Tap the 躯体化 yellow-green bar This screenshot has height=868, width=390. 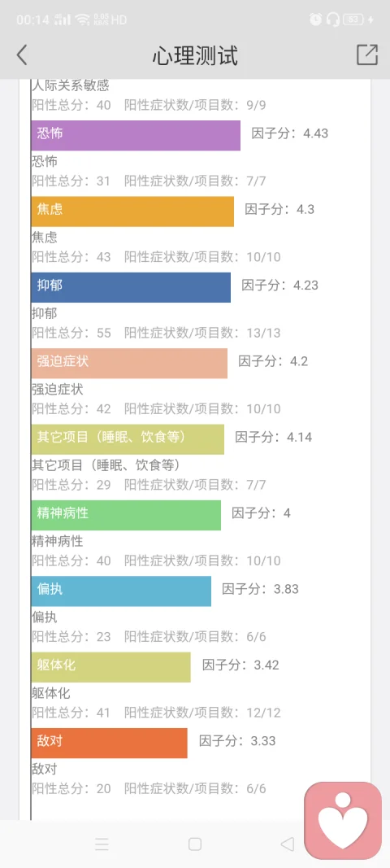click(111, 667)
